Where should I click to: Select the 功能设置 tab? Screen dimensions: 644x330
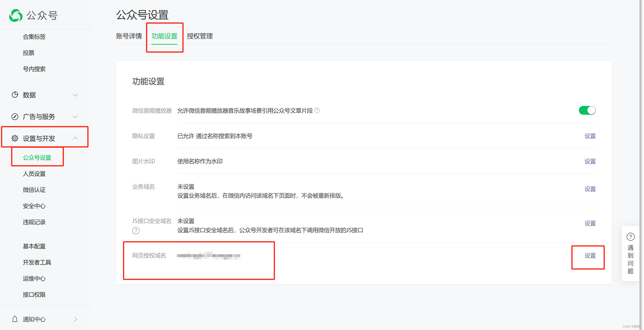(x=164, y=36)
